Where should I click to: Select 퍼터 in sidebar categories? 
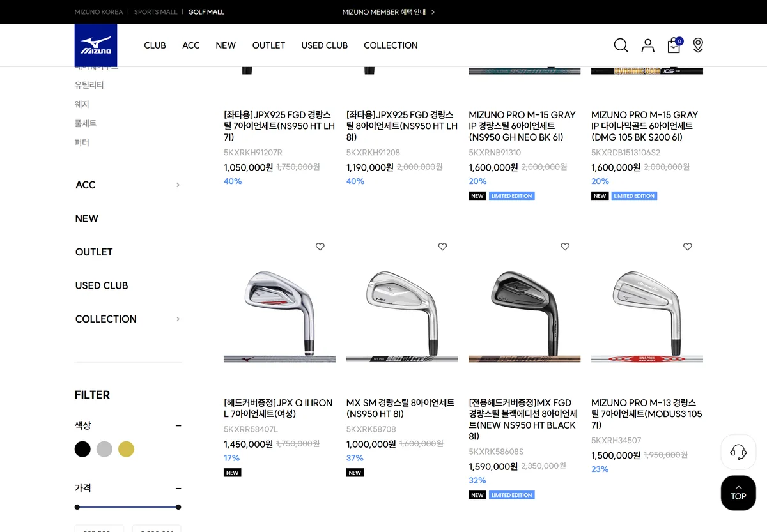pyautogui.click(x=82, y=142)
